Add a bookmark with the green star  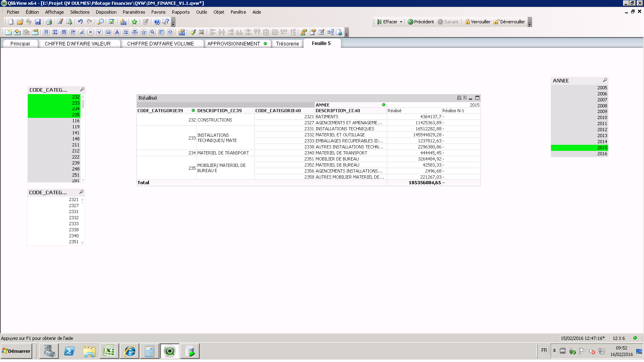coord(134,22)
